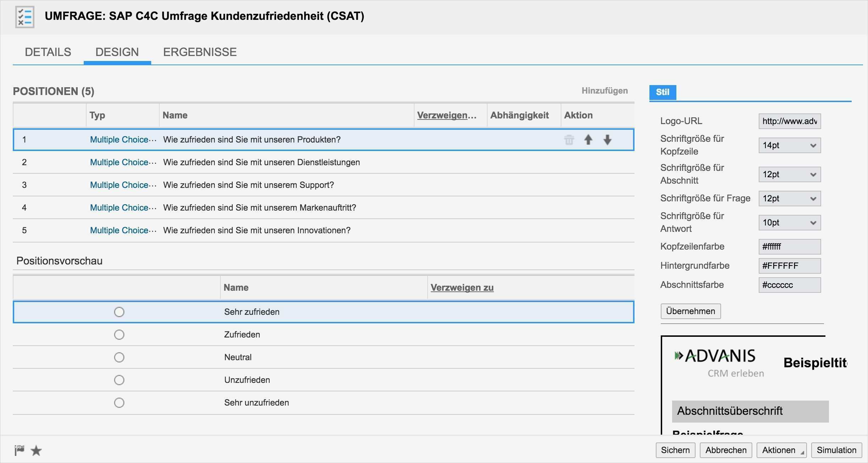Delete question 1 with trash icon
The width and height of the screenshot is (868, 463).
pyautogui.click(x=569, y=140)
